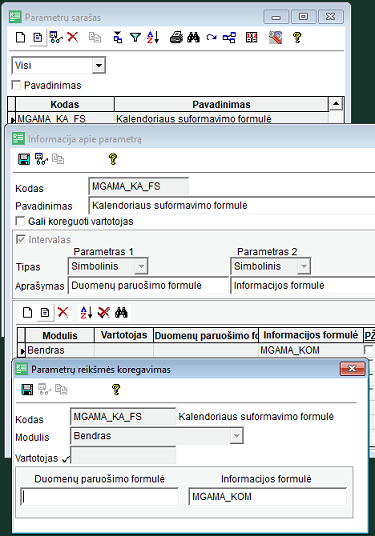Click the Duomenų paruošimo column header
375x536 pixels.
(206, 335)
